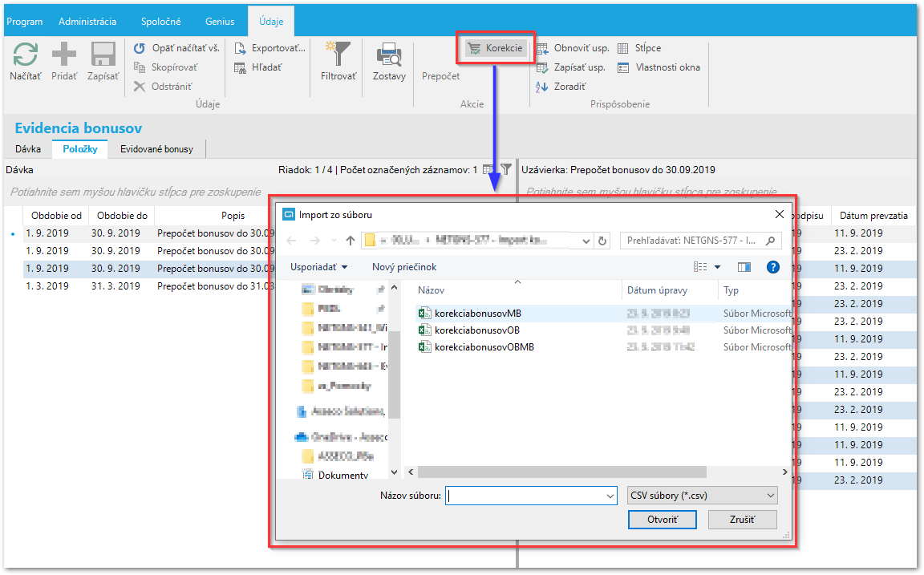Click Vlastnosti okna icon
924x575 pixels.
[x=623, y=67]
